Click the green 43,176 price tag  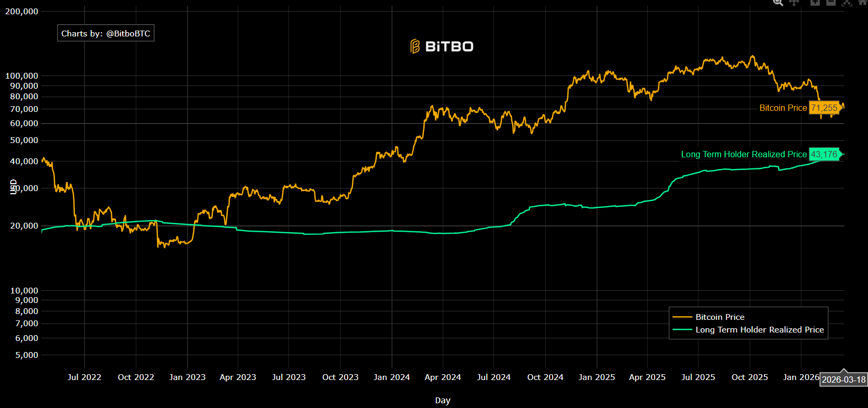(825, 154)
